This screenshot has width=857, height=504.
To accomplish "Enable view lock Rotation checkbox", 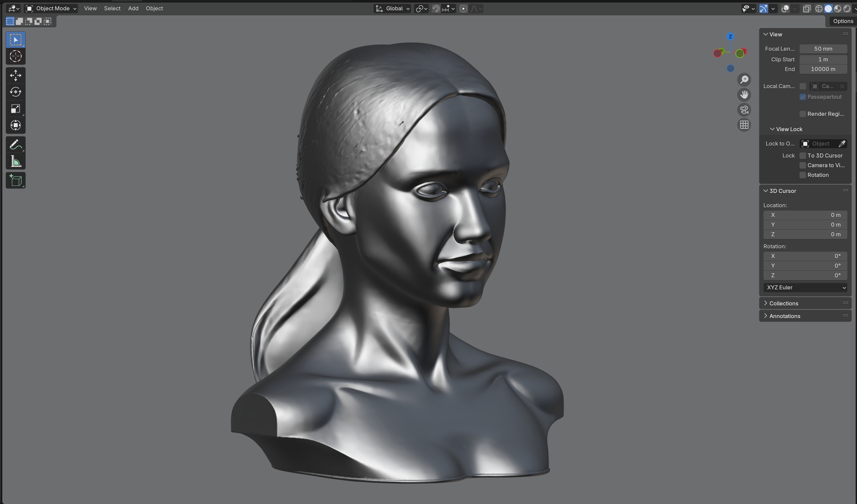I will pos(803,175).
